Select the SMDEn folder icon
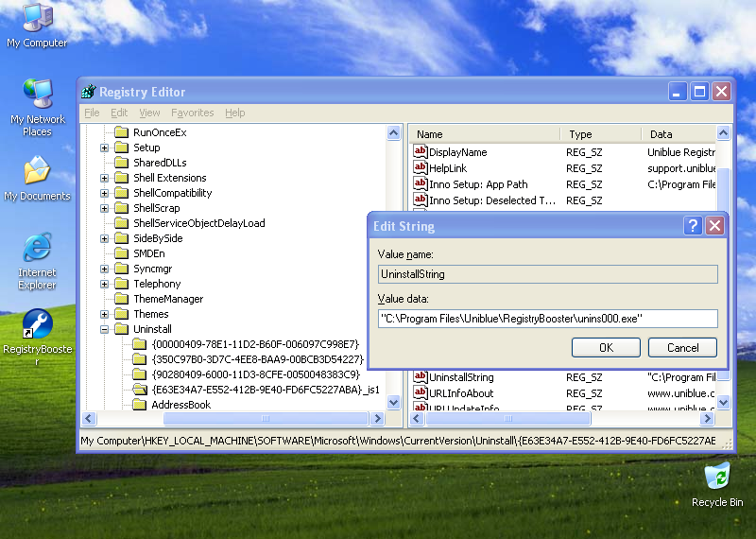 click(122, 253)
